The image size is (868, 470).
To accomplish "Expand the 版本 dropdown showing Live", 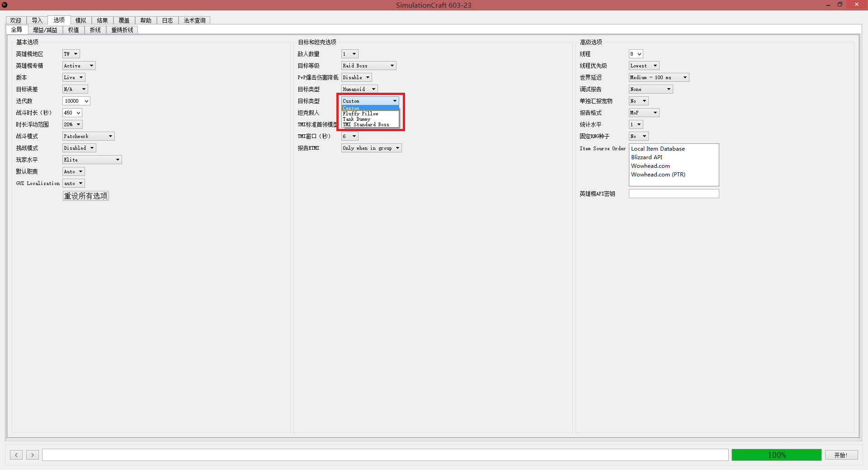I will tap(74, 77).
